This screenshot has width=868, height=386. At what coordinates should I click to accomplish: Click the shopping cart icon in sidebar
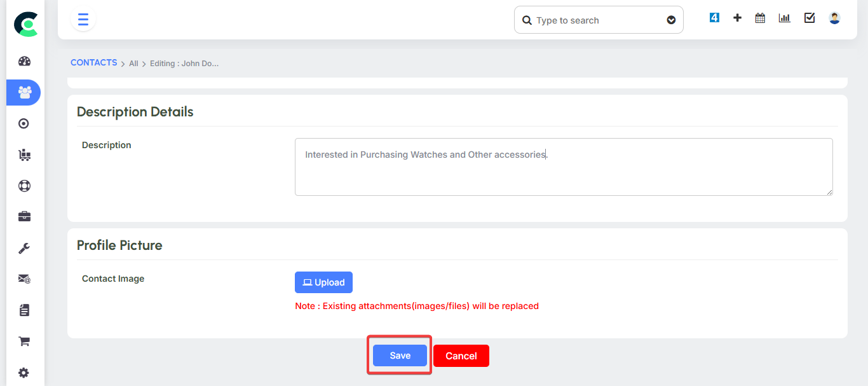tap(25, 341)
